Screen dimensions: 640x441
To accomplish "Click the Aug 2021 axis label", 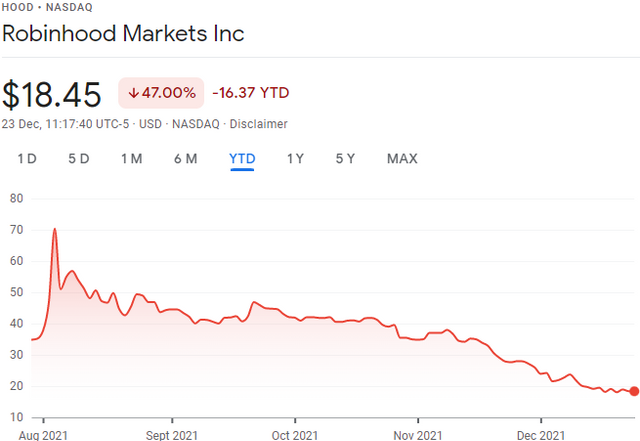I will click(x=45, y=435).
